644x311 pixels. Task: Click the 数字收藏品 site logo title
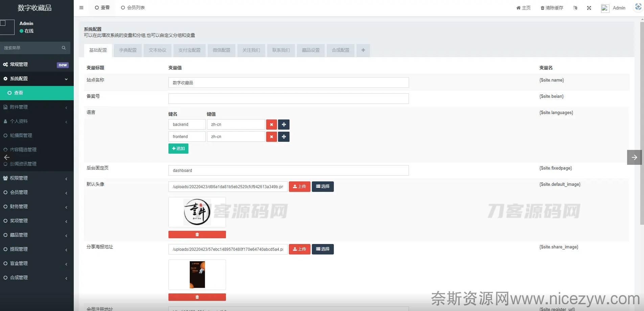(x=34, y=8)
